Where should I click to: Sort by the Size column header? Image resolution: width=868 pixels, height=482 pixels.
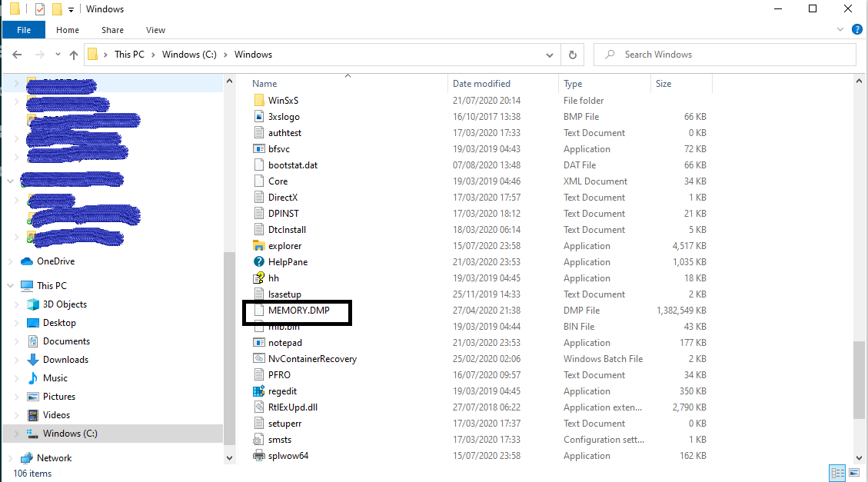pos(663,84)
